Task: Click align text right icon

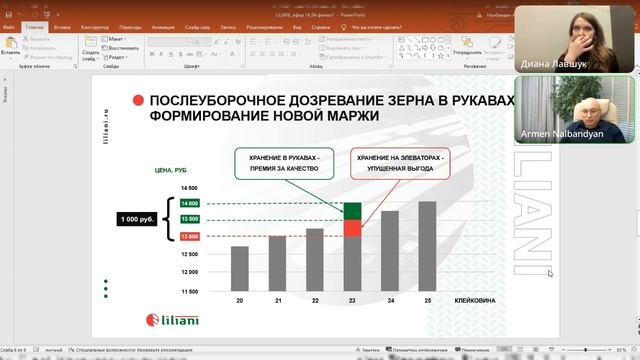Action: (x=272, y=54)
